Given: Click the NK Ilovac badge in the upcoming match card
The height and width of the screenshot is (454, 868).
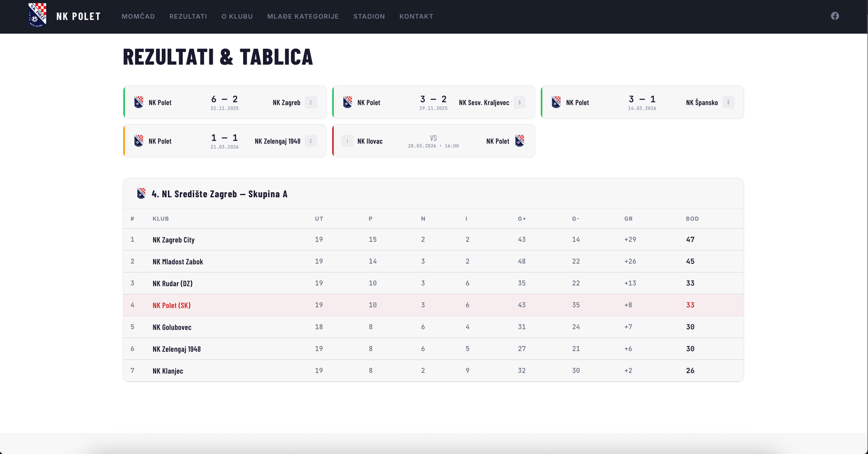Looking at the screenshot, I should point(347,141).
